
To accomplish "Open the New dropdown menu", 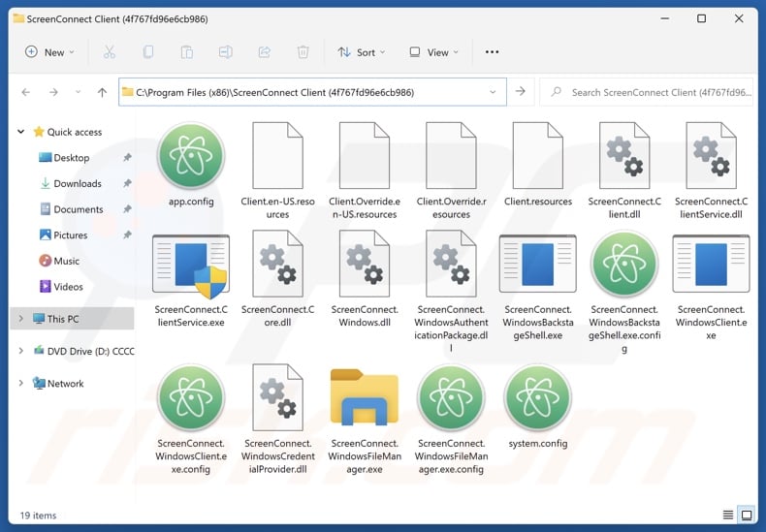I will (x=49, y=52).
